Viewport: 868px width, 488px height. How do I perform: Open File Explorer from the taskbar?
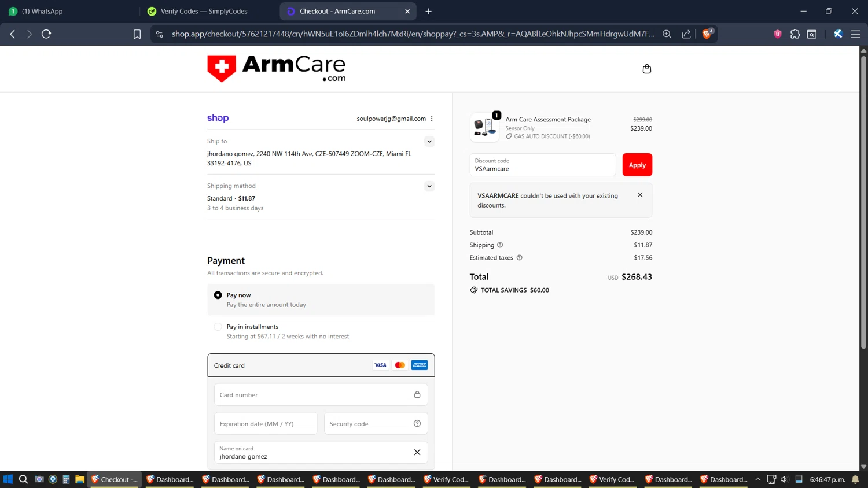coord(80,479)
